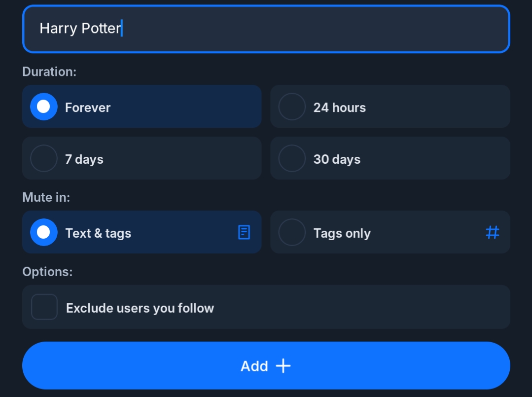
Task: Select the Tags only radio circle
Action: [292, 232]
